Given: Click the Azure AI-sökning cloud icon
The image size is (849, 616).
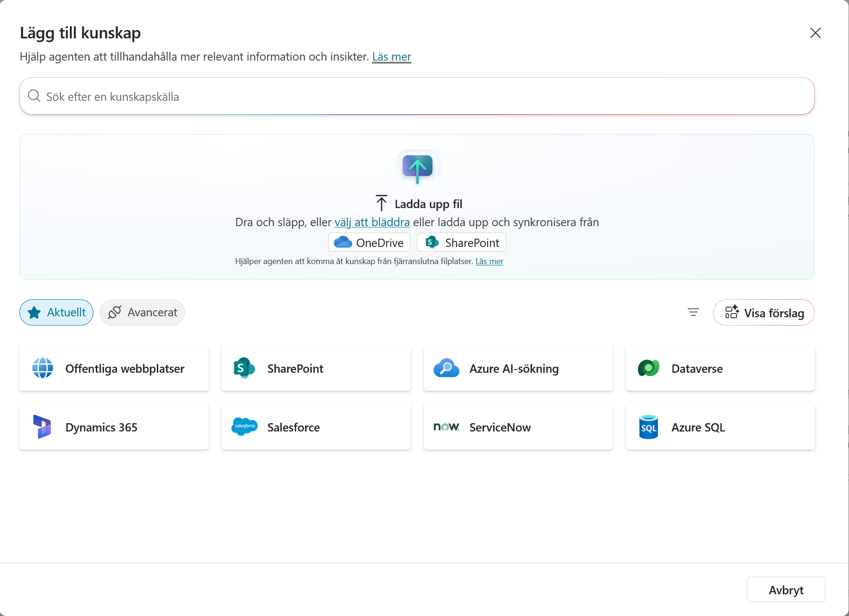Looking at the screenshot, I should pyautogui.click(x=446, y=368).
